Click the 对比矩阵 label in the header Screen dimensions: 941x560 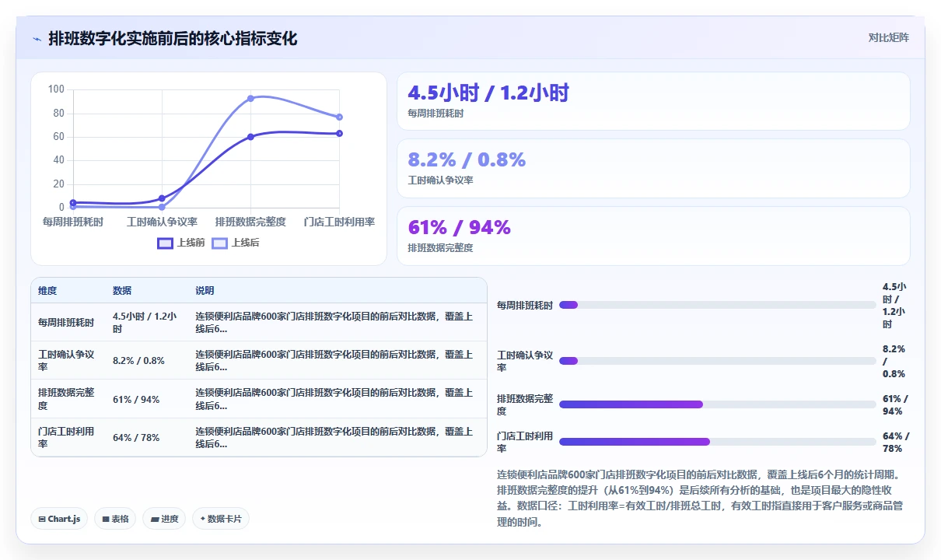pyautogui.click(x=889, y=37)
